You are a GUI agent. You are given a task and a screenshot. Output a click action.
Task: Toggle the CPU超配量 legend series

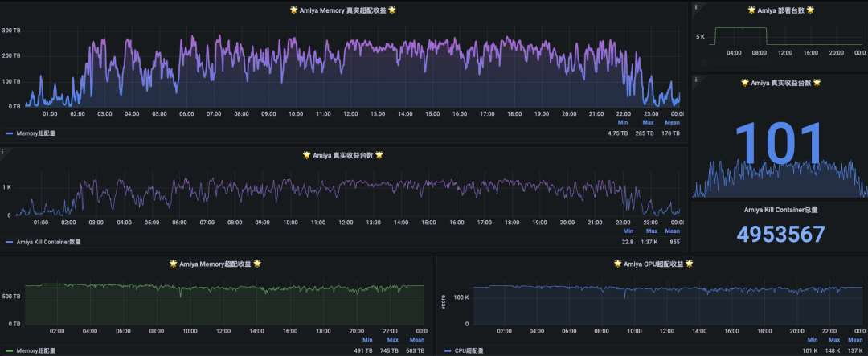pyautogui.click(x=469, y=350)
